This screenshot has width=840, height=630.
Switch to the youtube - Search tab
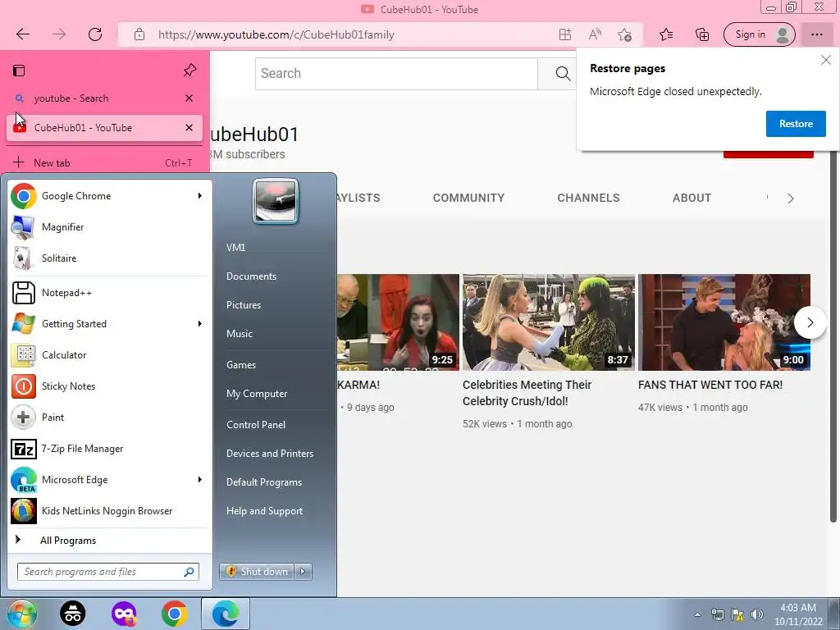[104, 98]
